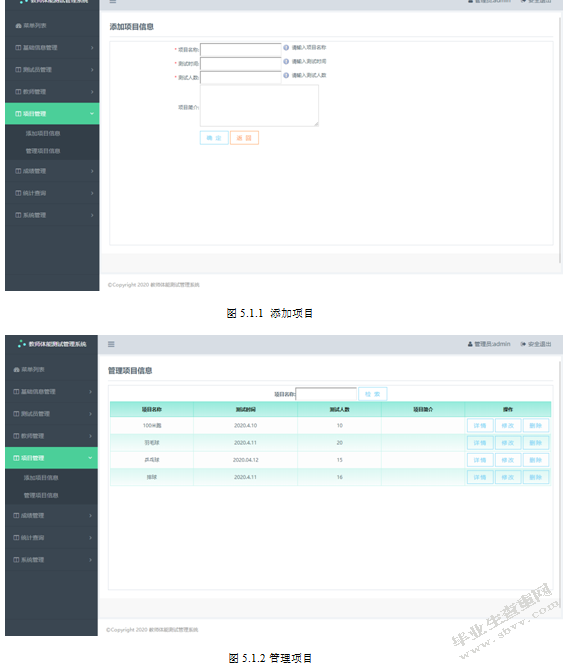Open 添加项目信息 submenu on 管理项目信息 page
Image resolution: width=571 pixels, height=665 pixels.
point(41,478)
